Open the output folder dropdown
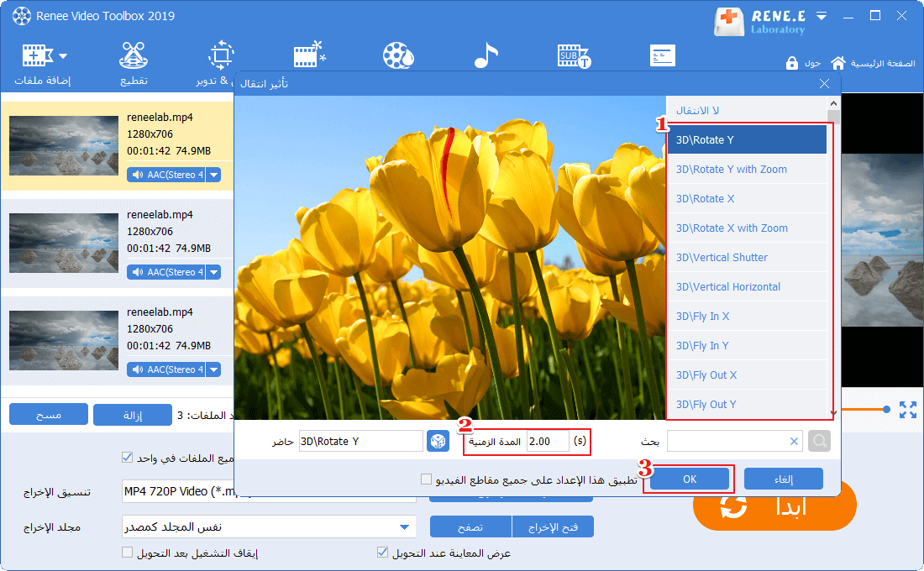 click(404, 526)
